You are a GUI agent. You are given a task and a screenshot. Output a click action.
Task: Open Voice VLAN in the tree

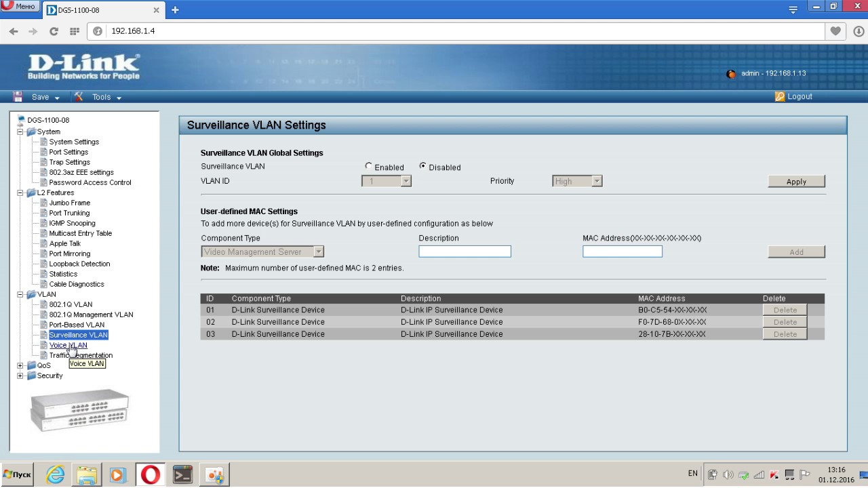point(68,345)
